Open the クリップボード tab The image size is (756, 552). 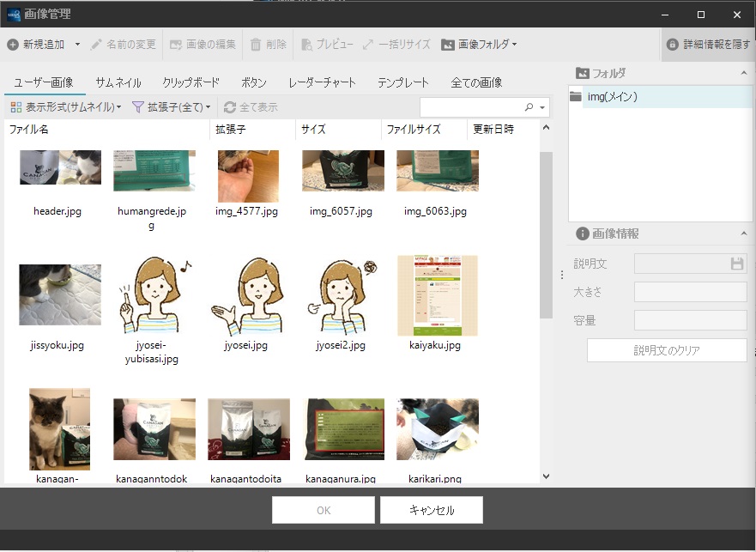tap(191, 82)
